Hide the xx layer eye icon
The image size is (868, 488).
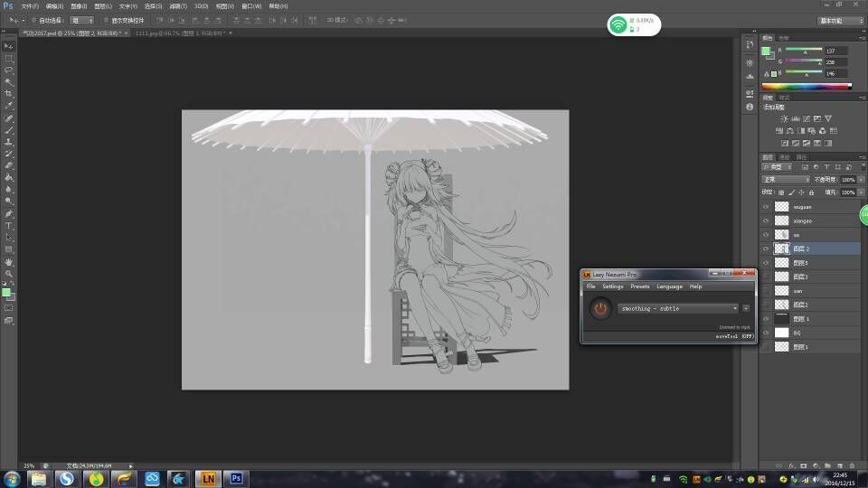[x=766, y=235]
